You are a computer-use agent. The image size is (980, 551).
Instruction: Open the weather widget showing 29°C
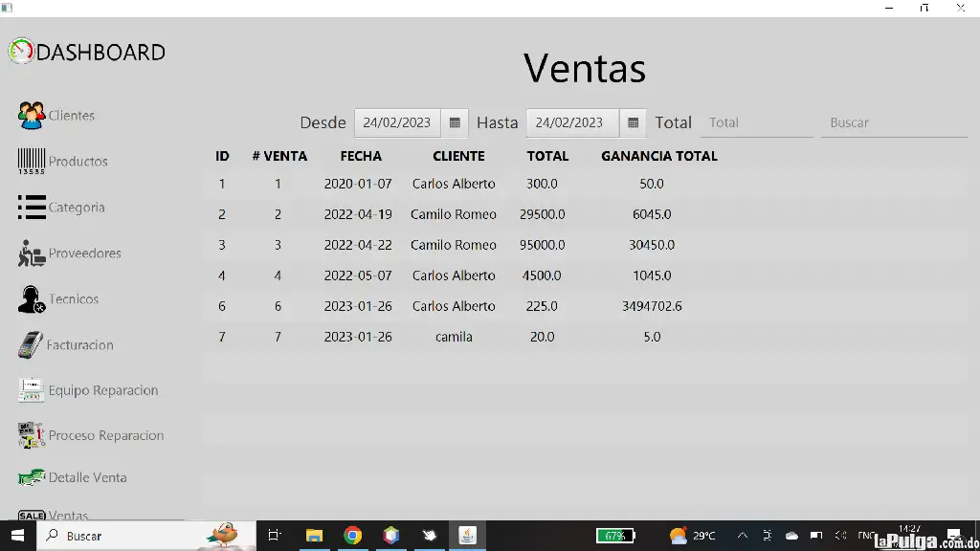click(x=693, y=536)
